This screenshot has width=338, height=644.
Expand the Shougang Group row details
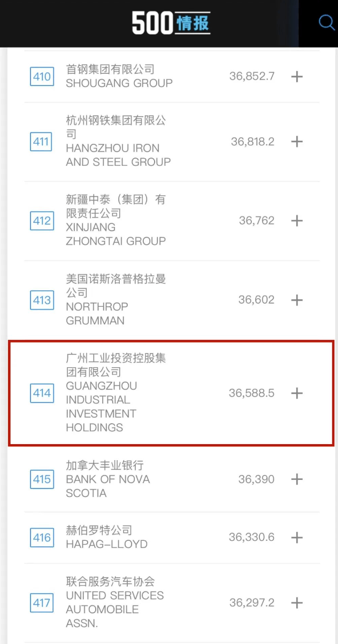(297, 76)
